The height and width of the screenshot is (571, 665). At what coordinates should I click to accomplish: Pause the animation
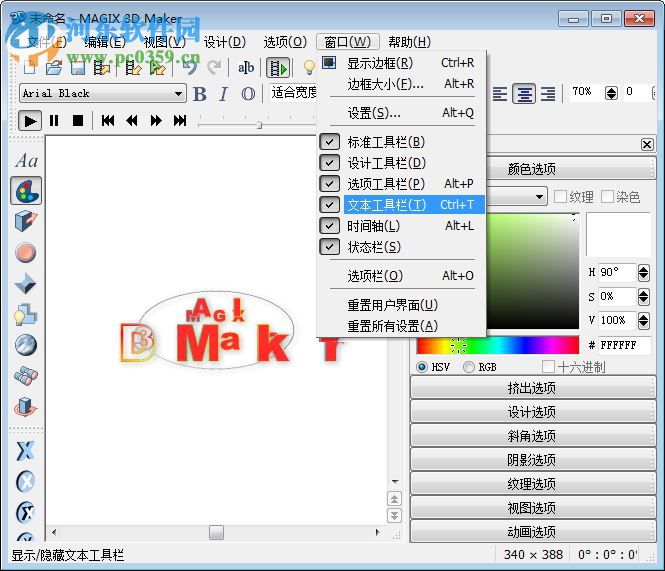click(54, 121)
